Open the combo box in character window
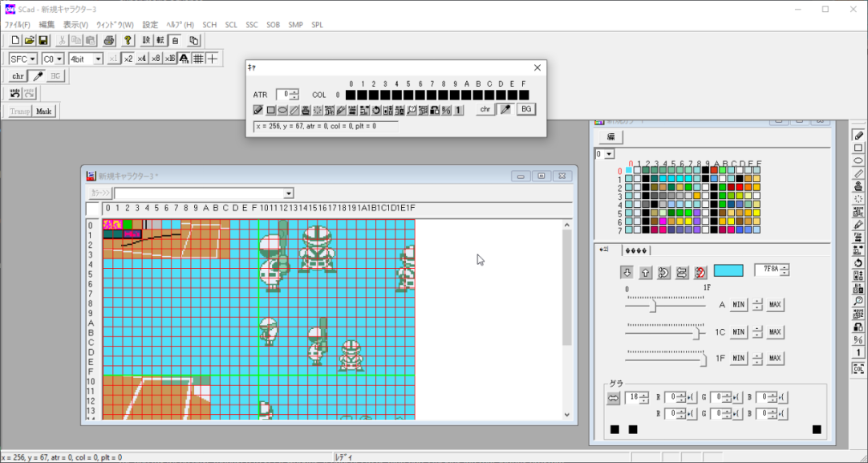Viewport: 868px width, 463px height. 204,193
